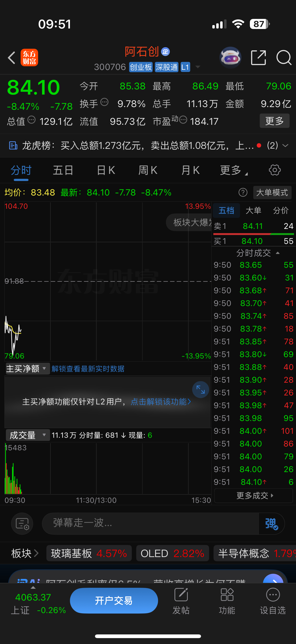Open OLED sector chip

click(173, 553)
